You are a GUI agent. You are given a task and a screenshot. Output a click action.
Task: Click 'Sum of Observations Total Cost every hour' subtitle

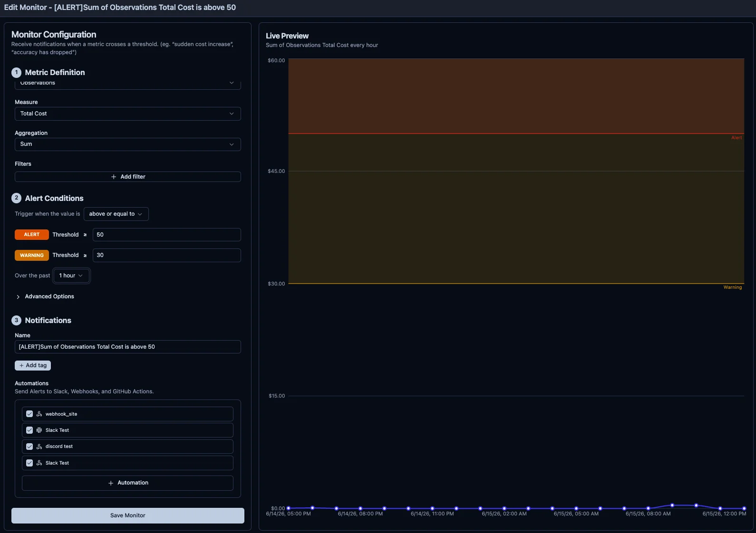[x=322, y=45]
